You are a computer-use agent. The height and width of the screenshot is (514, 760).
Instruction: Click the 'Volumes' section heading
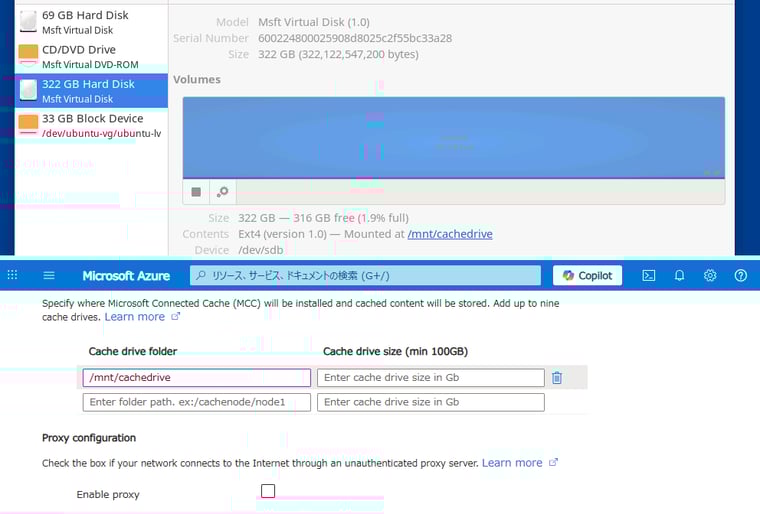197,80
